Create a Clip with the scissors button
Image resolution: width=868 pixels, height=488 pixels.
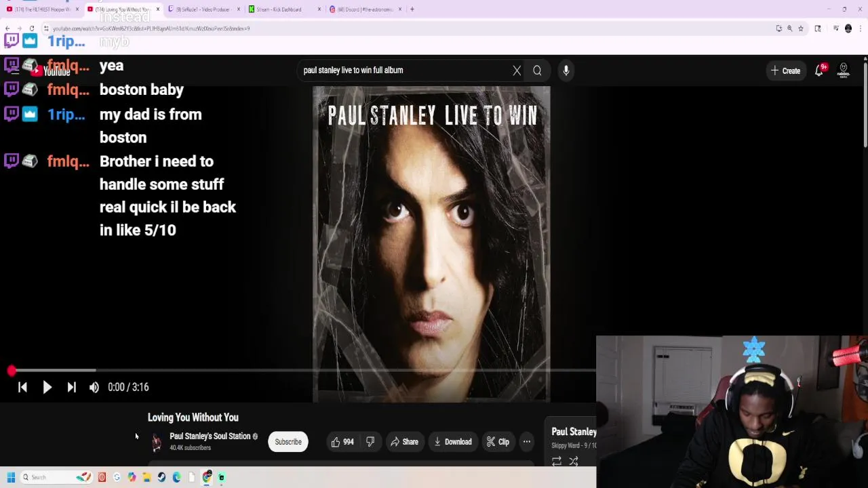click(x=498, y=442)
